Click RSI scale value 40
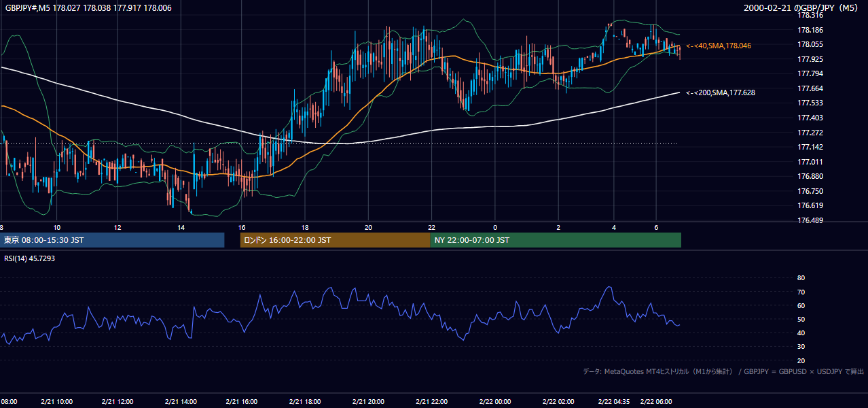 (x=801, y=333)
